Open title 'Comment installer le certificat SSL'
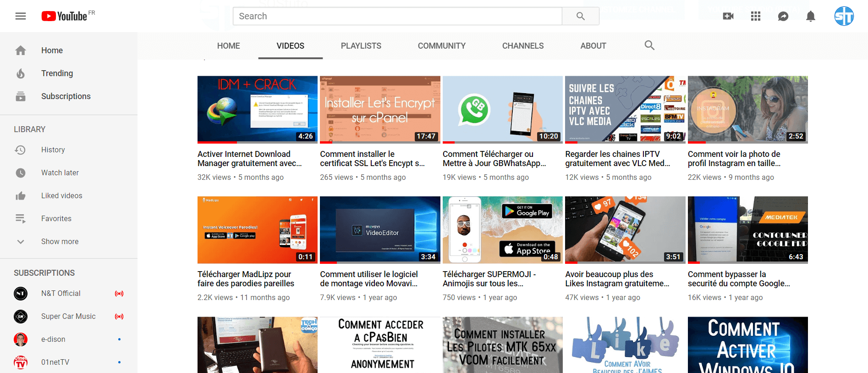The height and width of the screenshot is (373, 868). pyautogui.click(x=373, y=159)
